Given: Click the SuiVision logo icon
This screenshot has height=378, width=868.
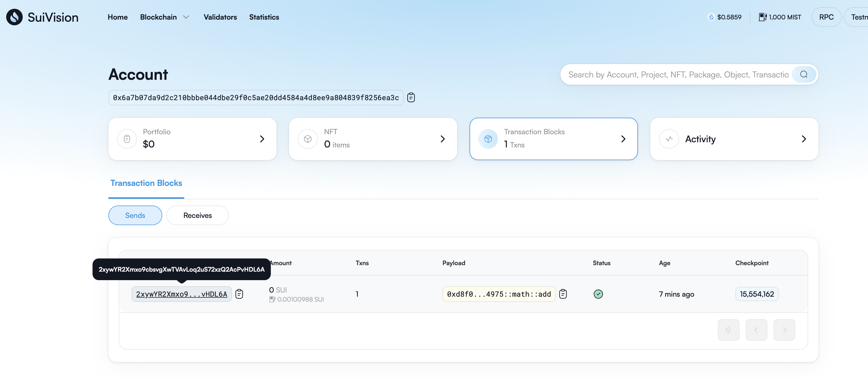Looking at the screenshot, I should point(14,17).
